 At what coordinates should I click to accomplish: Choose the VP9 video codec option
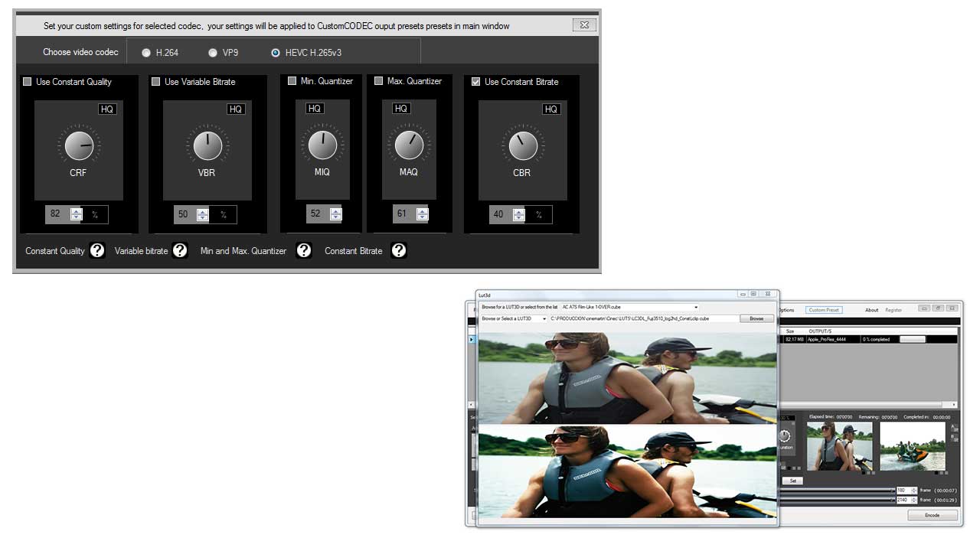[x=213, y=53]
